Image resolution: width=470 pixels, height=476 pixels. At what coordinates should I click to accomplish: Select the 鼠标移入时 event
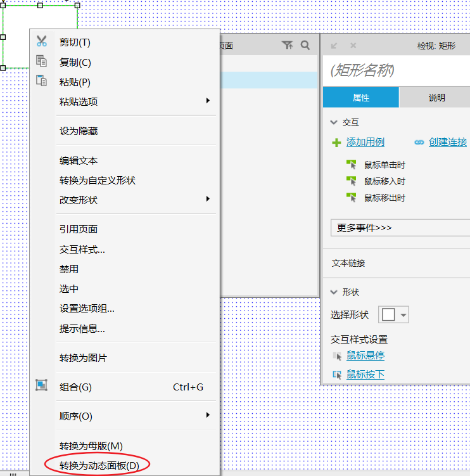click(384, 181)
